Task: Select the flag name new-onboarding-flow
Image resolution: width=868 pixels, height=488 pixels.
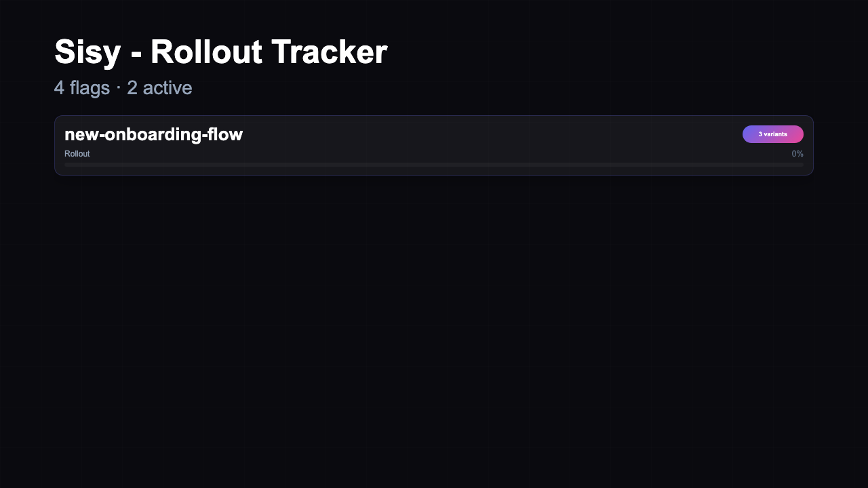Action: pyautogui.click(x=153, y=134)
